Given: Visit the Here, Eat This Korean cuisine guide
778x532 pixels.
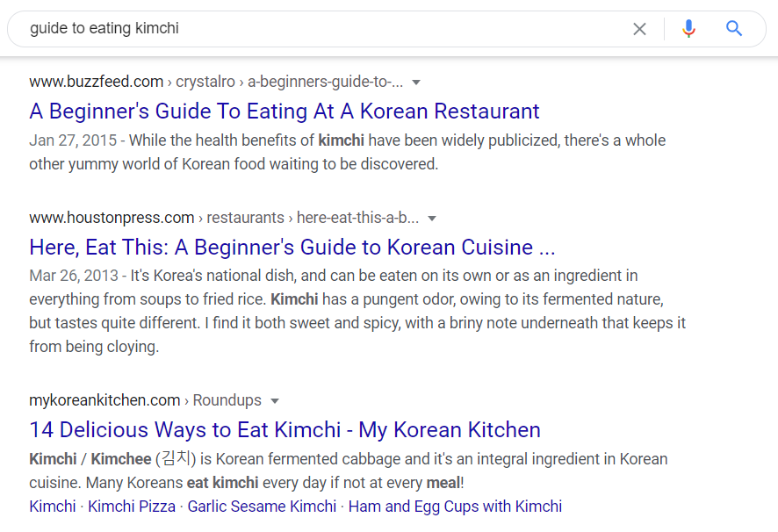Looking at the screenshot, I should pyautogui.click(x=292, y=247).
